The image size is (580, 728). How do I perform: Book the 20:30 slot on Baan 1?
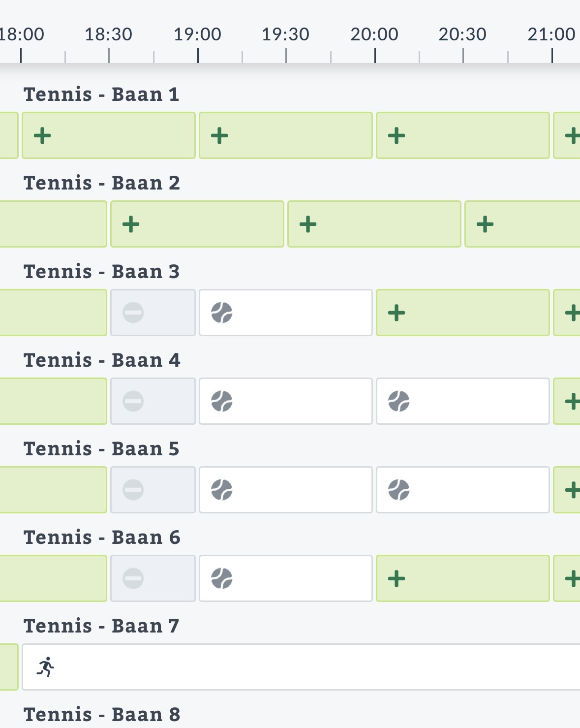tap(462, 135)
